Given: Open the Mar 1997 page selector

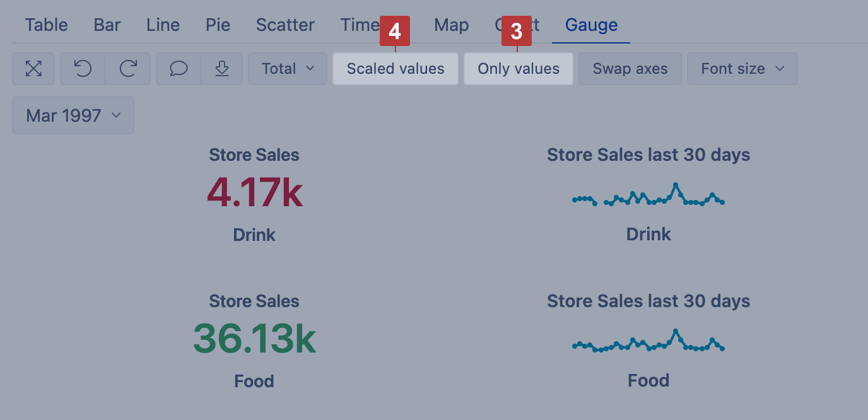Looking at the screenshot, I should [73, 115].
